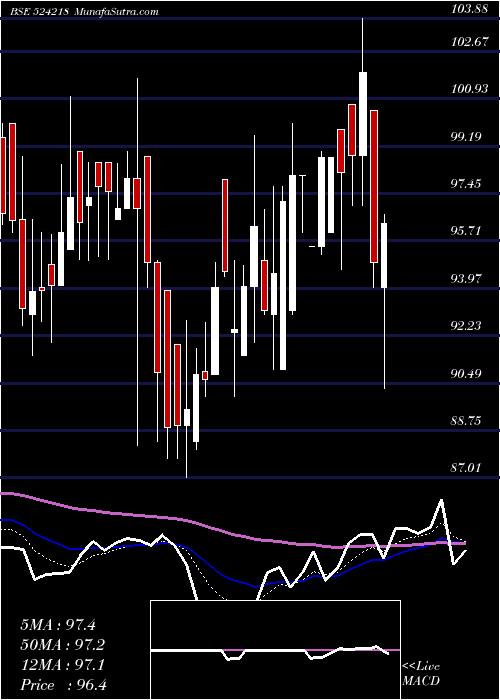The height and width of the screenshot is (700, 500).
Task: Click the 103.88 price axis label
Action: [469, 9]
